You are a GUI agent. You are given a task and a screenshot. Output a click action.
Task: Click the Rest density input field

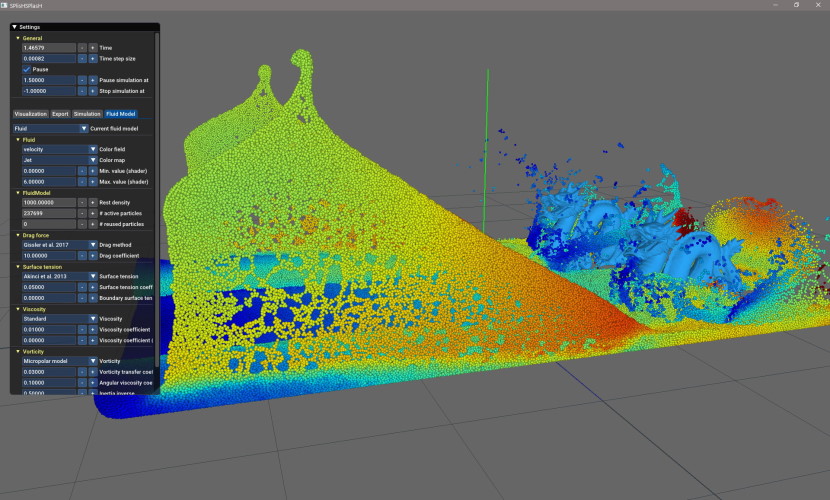[x=48, y=203]
